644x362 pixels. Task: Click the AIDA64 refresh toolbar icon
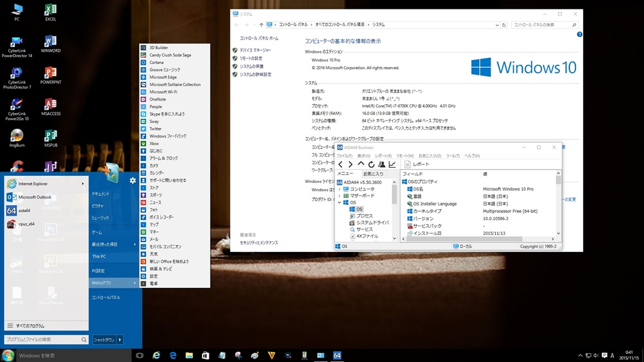(371, 165)
